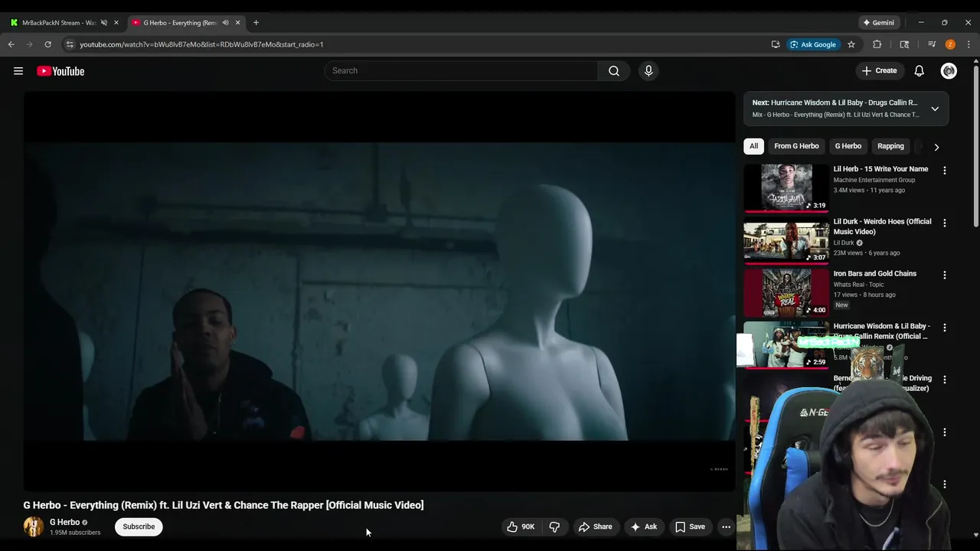Expand the Mix playlist panel chevron
The width and height of the screenshot is (980, 551).
[935, 109]
